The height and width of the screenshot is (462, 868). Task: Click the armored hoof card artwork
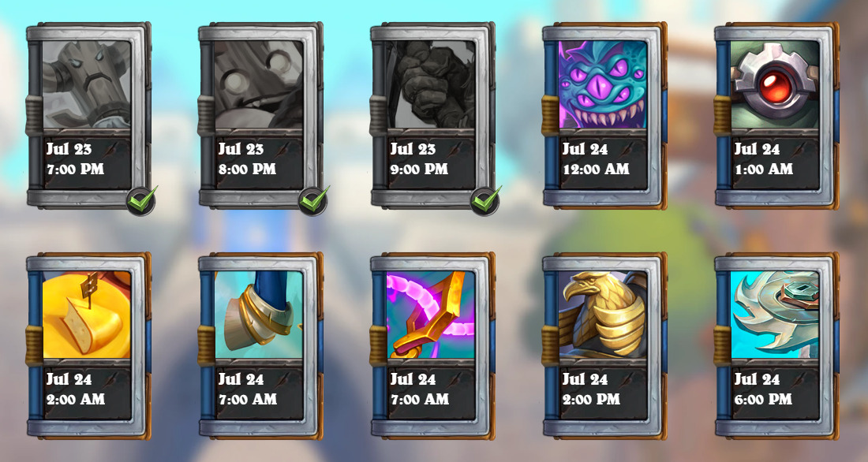(x=259, y=315)
